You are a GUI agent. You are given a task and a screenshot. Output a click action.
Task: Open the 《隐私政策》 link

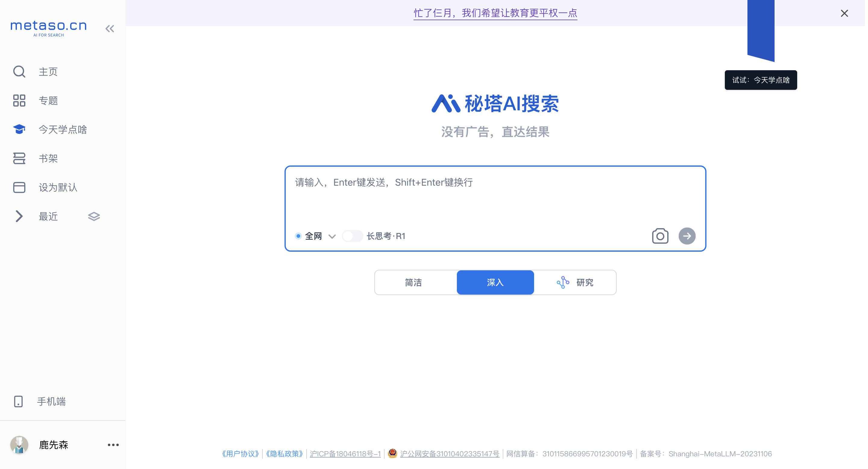284,454
